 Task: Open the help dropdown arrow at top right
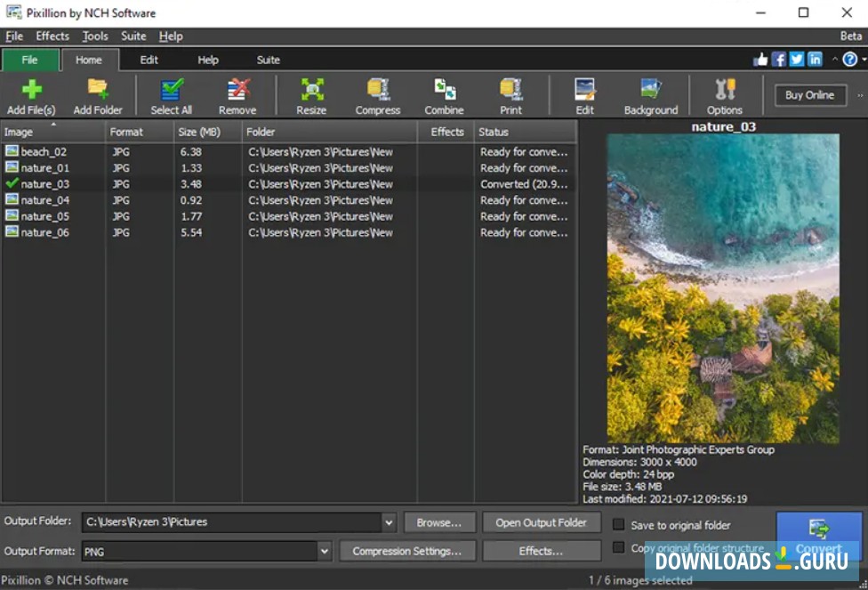pyautogui.click(x=864, y=60)
